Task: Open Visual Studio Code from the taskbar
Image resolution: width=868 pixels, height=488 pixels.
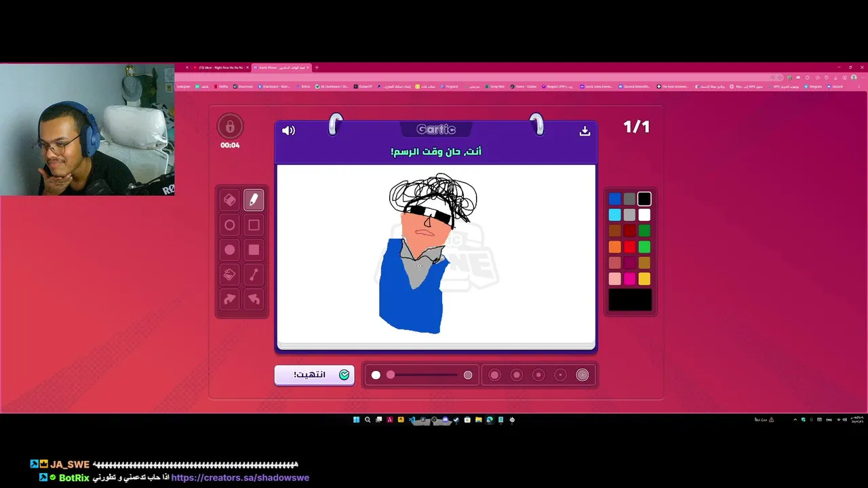Action: [412, 420]
